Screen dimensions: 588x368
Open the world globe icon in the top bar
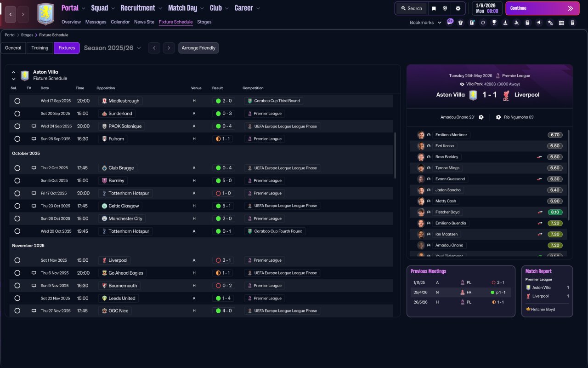[445, 8]
